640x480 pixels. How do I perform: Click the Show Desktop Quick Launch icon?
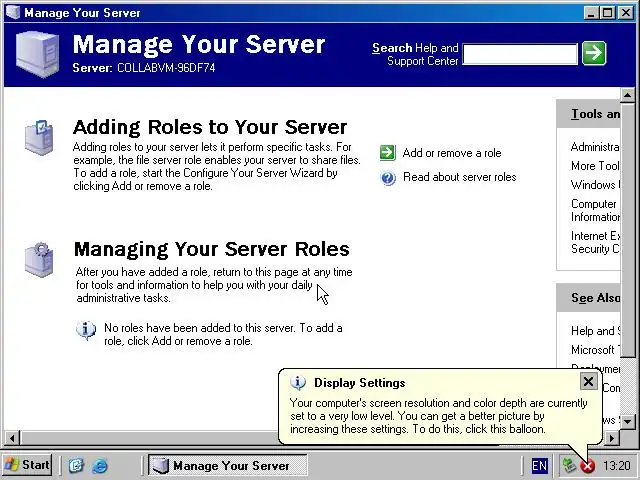[76, 465]
